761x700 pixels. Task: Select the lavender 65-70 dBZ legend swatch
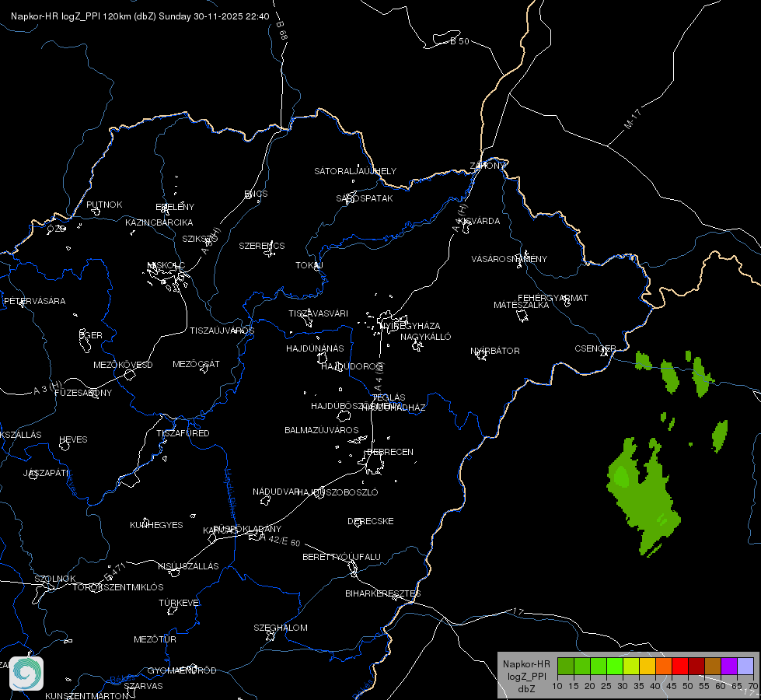pos(745,666)
